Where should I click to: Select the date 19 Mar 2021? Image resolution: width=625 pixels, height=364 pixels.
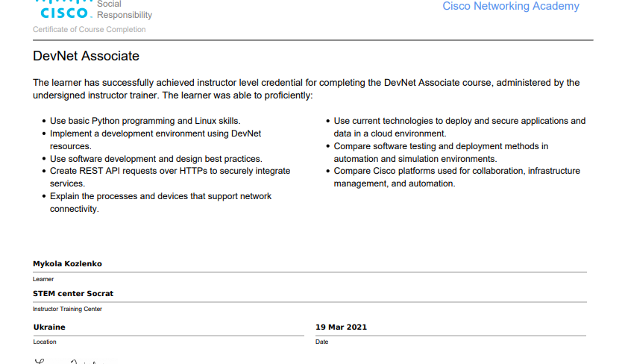[341, 327]
